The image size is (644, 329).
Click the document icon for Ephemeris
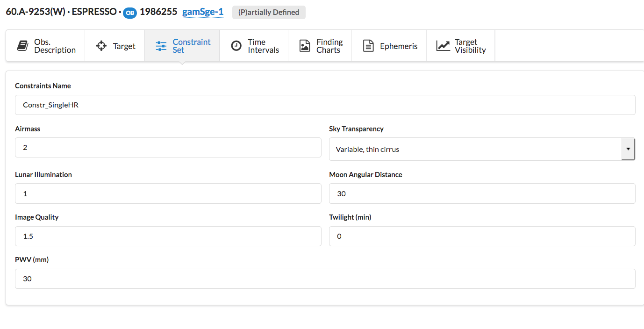pos(368,46)
